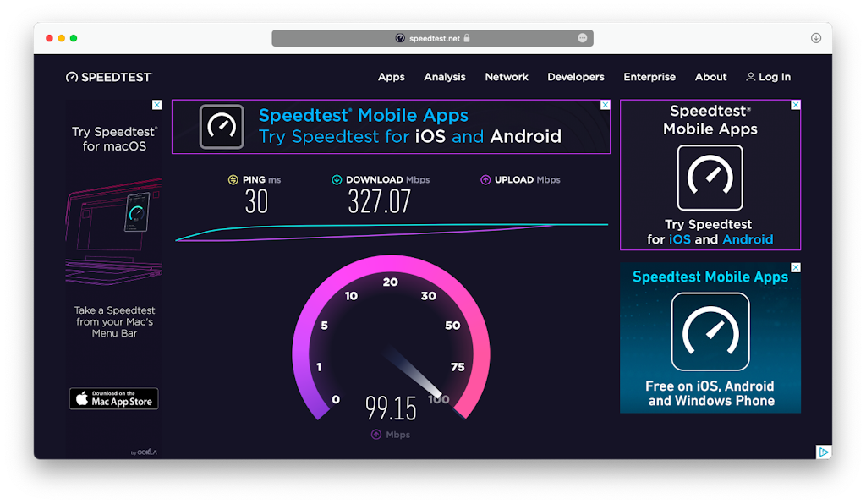
Task: Go to the Network section
Action: click(x=507, y=77)
